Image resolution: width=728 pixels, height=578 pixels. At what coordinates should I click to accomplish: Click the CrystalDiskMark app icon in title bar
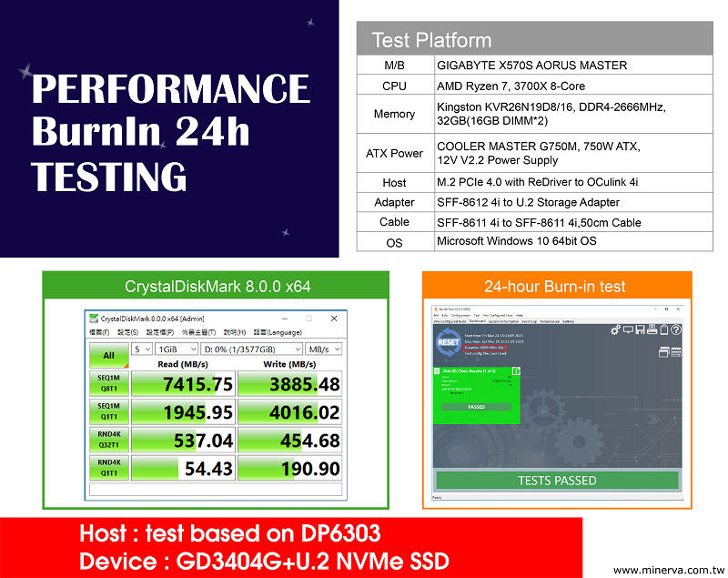pos(94,319)
